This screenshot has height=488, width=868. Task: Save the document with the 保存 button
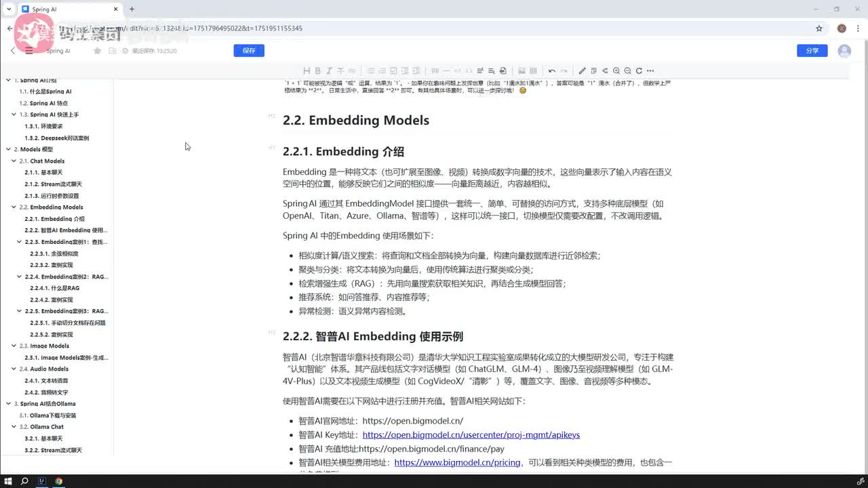pos(249,51)
